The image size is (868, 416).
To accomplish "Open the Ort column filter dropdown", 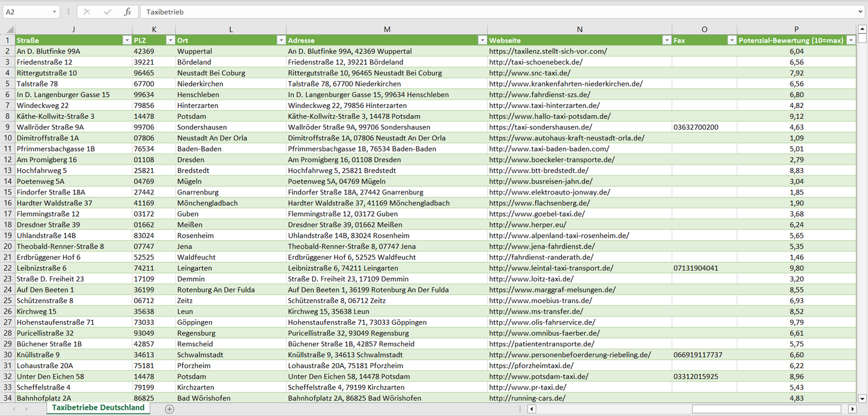I will click(x=281, y=40).
